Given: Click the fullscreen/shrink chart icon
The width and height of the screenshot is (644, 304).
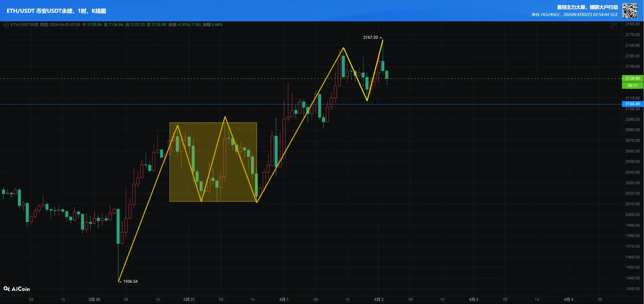Looking at the screenshot, I should pos(613,26).
